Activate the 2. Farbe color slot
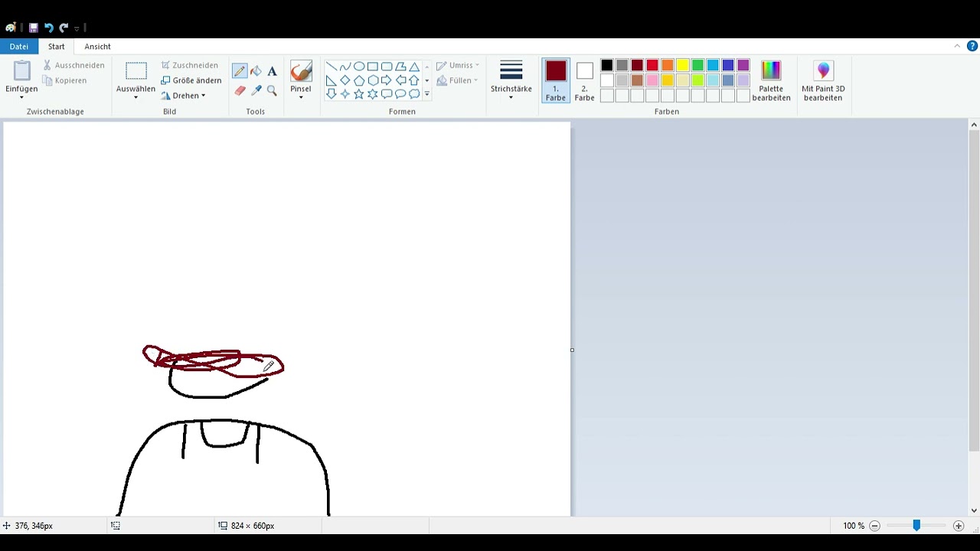Image resolution: width=980 pixels, height=551 pixels. (x=584, y=81)
